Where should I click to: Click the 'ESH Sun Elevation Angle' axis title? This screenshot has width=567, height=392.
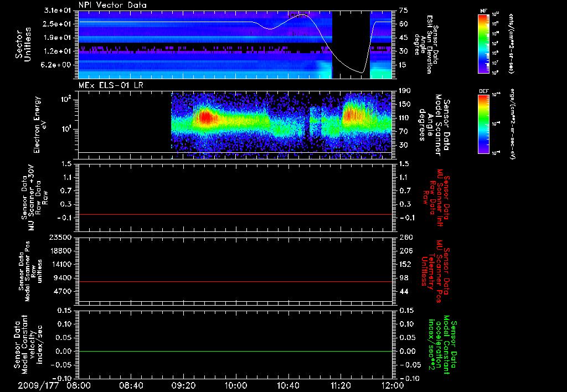click(x=426, y=44)
